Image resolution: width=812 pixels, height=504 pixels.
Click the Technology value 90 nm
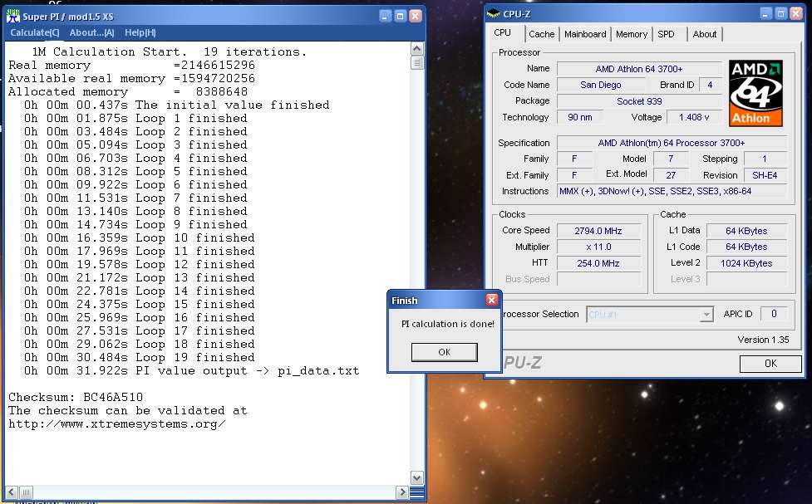pos(579,117)
